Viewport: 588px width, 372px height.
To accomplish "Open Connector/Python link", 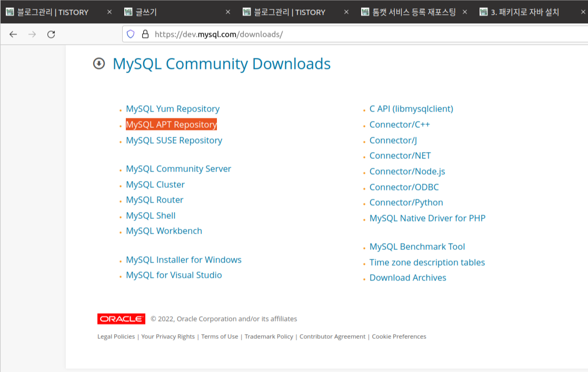I will click(406, 203).
